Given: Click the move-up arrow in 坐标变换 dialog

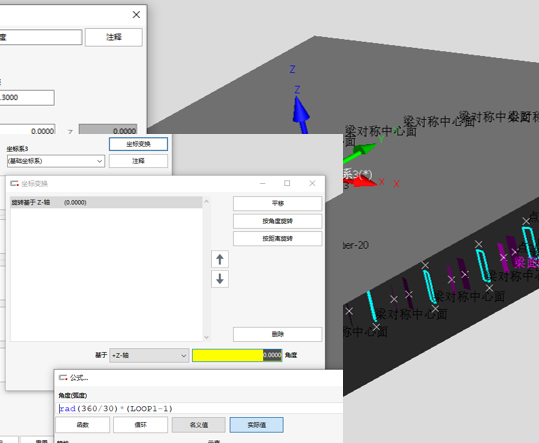Looking at the screenshot, I should (x=220, y=259).
